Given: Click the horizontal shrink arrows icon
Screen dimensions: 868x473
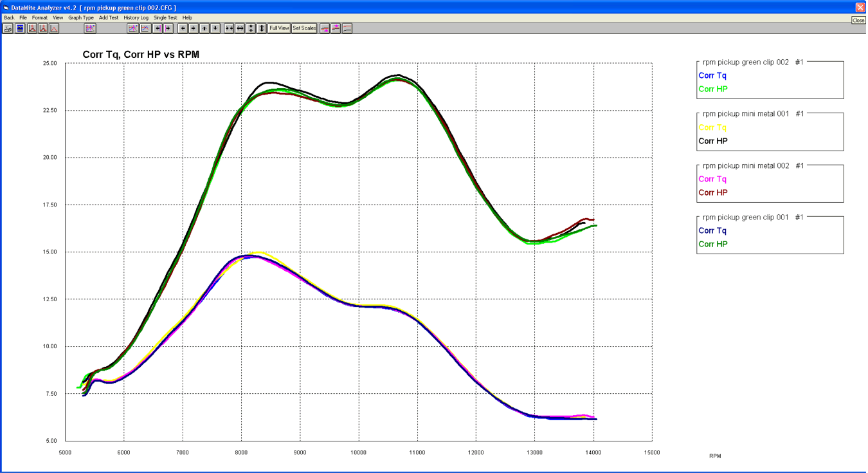Looking at the screenshot, I should pos(229,28).
